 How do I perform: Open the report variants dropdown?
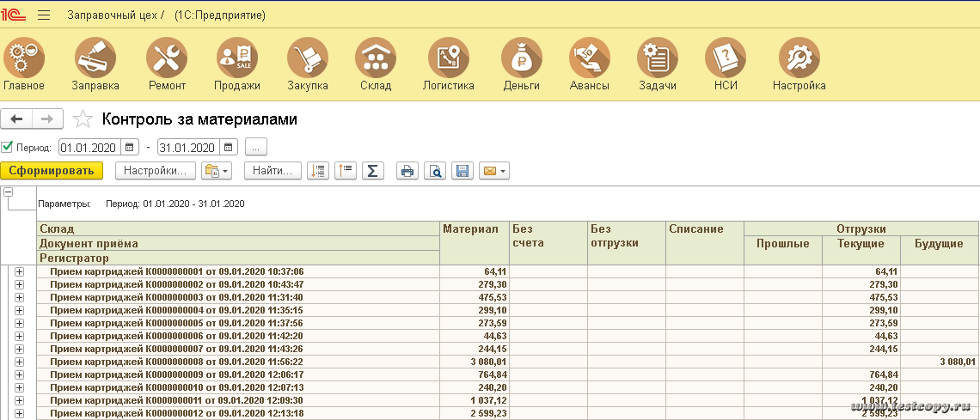tap(216, 171)
